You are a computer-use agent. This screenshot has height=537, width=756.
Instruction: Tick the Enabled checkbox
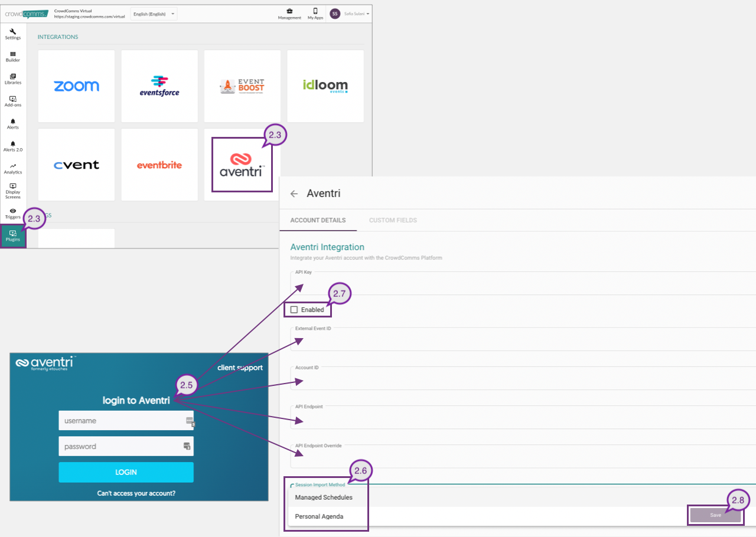tap(294, 310)
